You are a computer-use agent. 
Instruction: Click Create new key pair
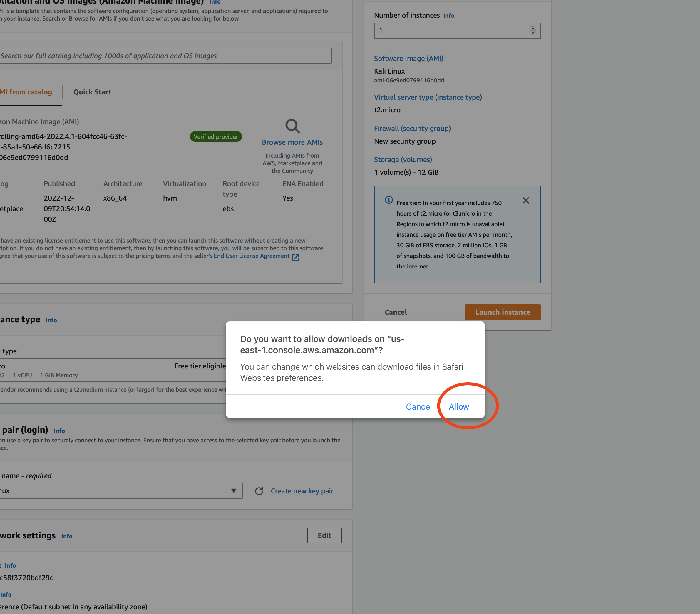pos(302,491)
